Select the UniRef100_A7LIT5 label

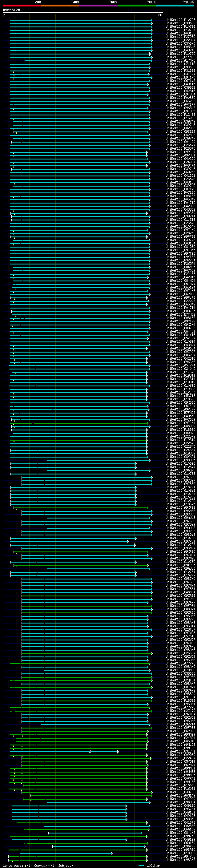180,64
